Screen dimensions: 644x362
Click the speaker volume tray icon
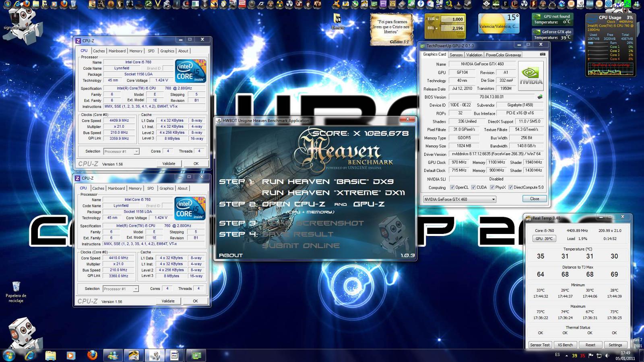[607, 356]
